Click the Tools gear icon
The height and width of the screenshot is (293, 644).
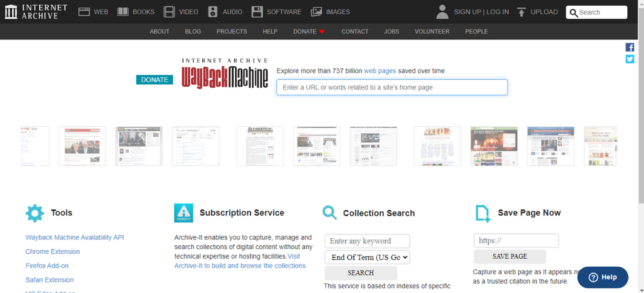click(x=35, y=213)
